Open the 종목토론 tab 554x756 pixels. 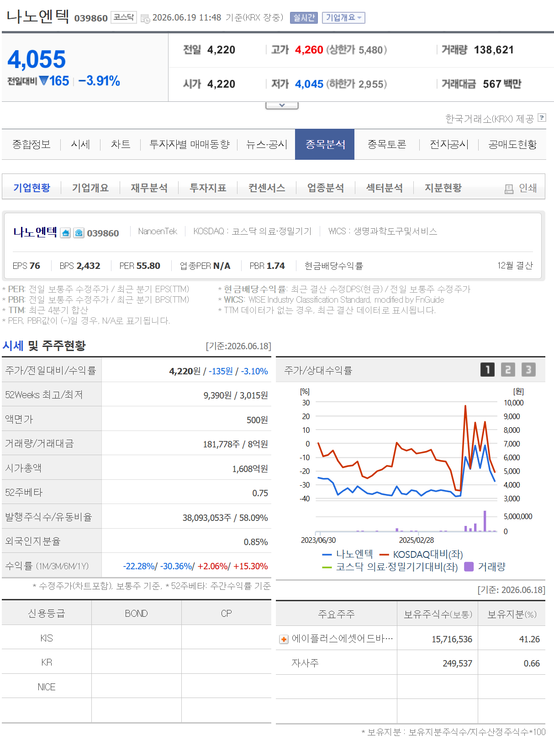tap(387, 144)
